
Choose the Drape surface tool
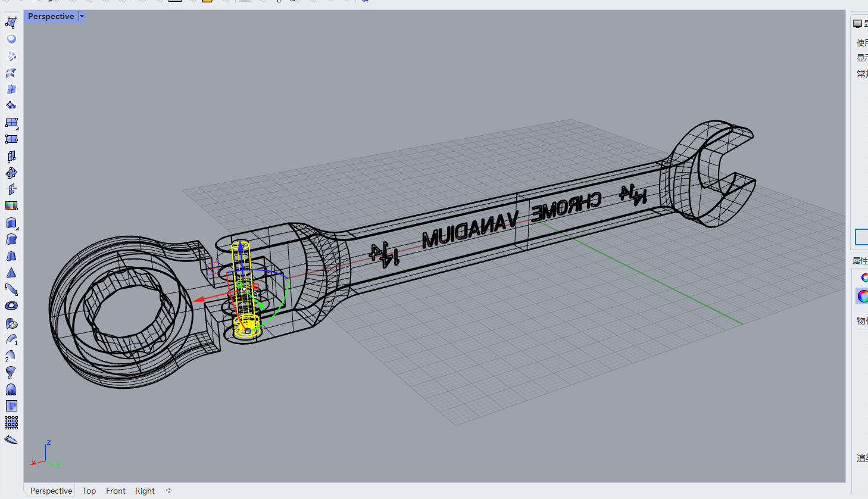[x=11, y=389]
